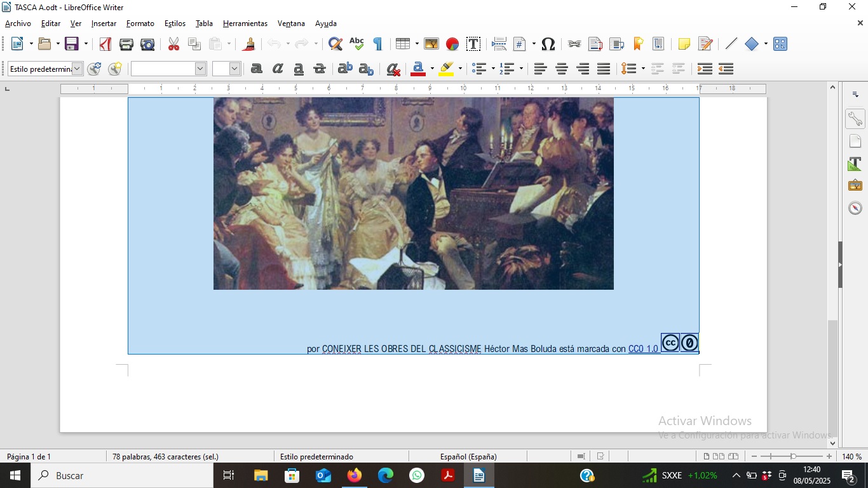Image resolution: width=868 pixels, height=488 pixels.
Task: Open highlighting color dropdown arrow
Action: click(x=460, y=69)
